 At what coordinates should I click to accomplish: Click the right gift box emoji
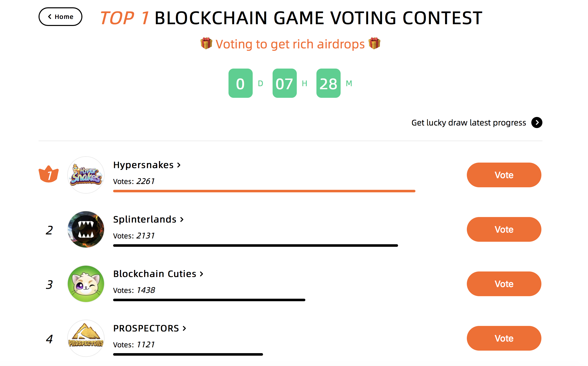tap(374, 43)
